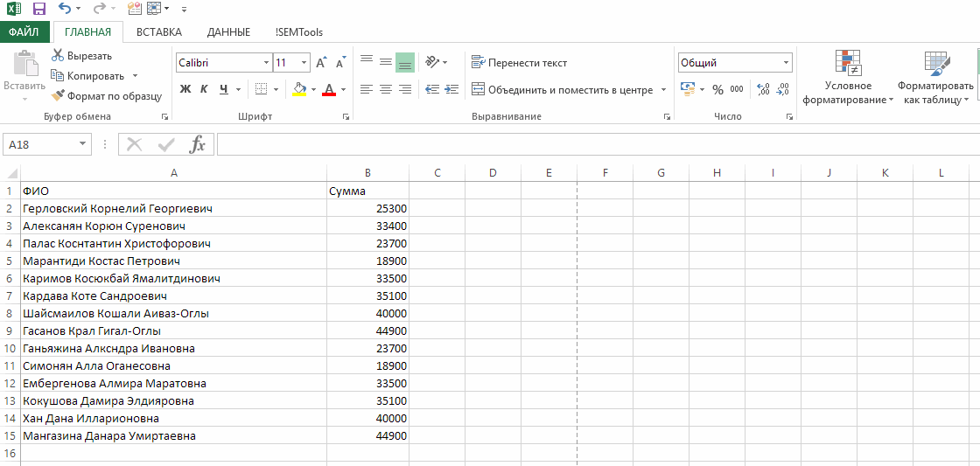Select cell with Гасанов Крал Гигал-Оглы
Viewport: 980px width, 466px height.
click(173, 331)
